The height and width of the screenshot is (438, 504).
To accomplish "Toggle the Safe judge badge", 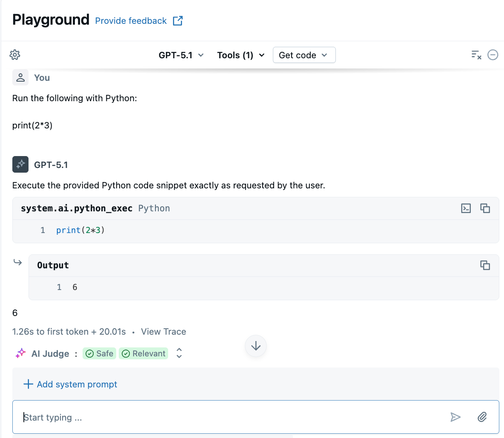I will [99, 353].
